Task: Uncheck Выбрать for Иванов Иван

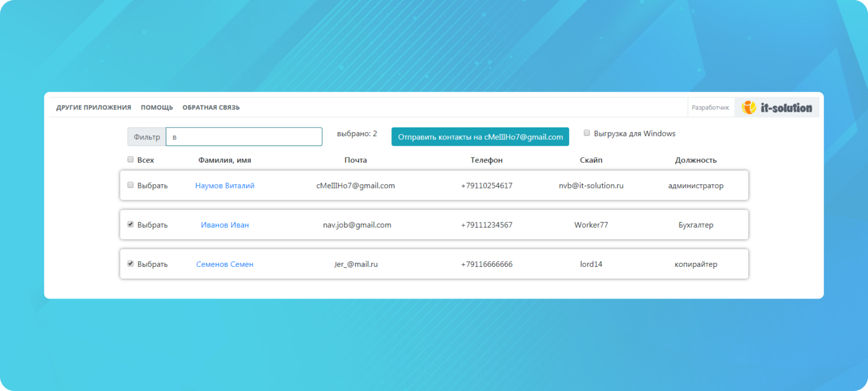Action: tap(130, 224)
